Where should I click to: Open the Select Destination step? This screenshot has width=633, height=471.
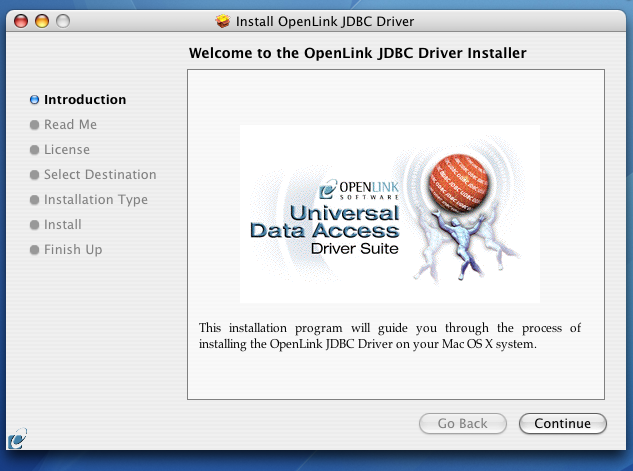(100, 175)
